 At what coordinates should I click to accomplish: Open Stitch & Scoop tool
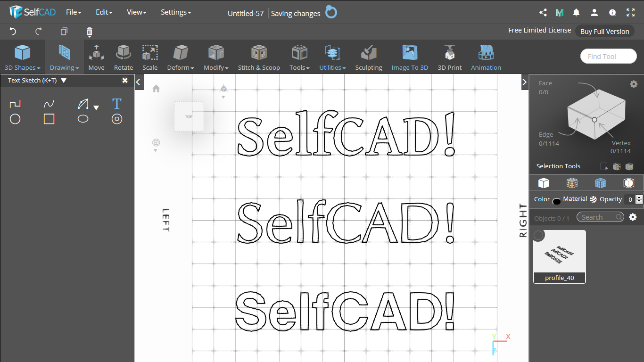(x=259, y=58)
